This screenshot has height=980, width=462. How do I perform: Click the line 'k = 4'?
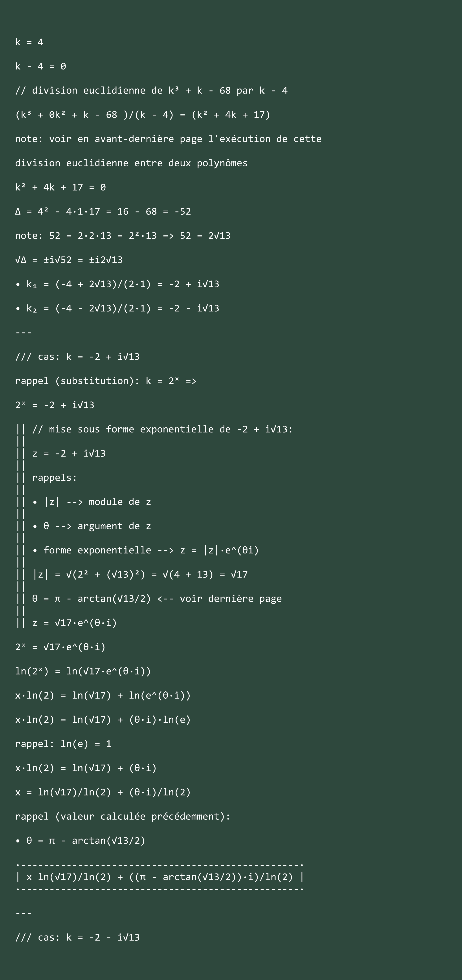coord(29,42)
